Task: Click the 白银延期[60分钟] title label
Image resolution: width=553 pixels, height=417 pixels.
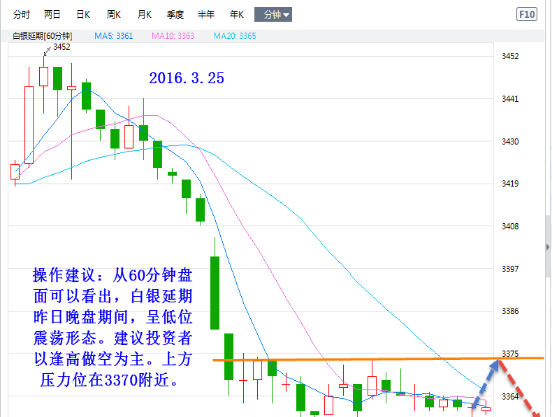Action: (x=42, y=36)
